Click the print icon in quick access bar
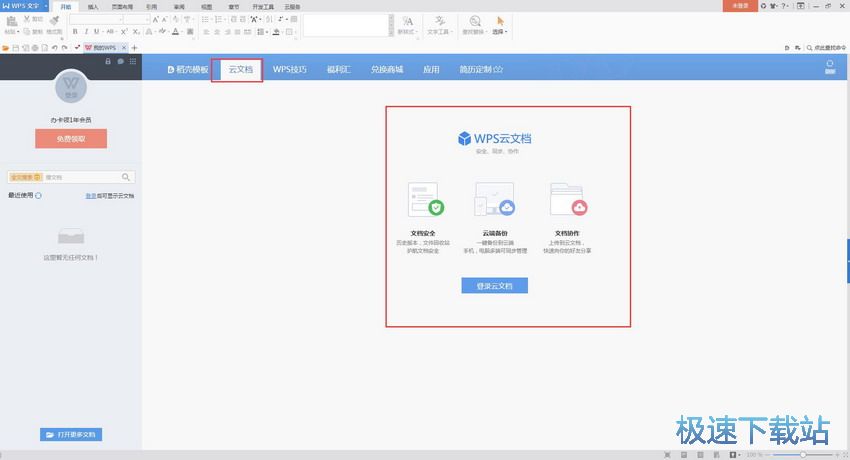850x460 pixels. point(35,48)
